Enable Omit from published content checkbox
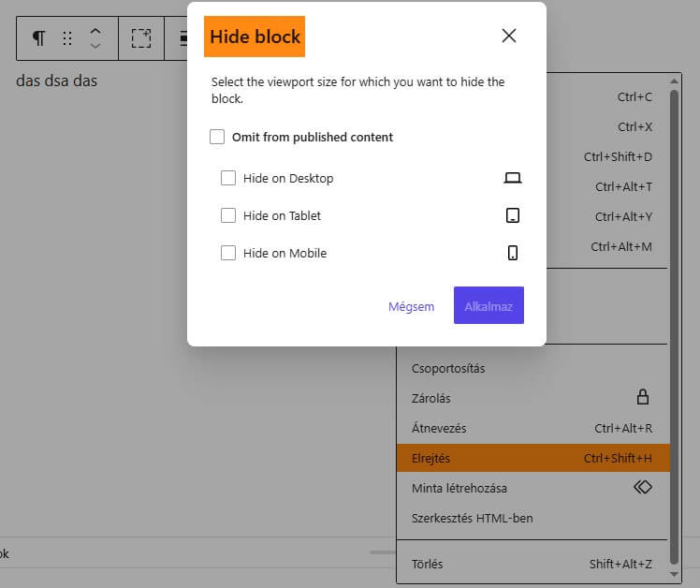Screen dimensions: 700x588 coord(217,137)
